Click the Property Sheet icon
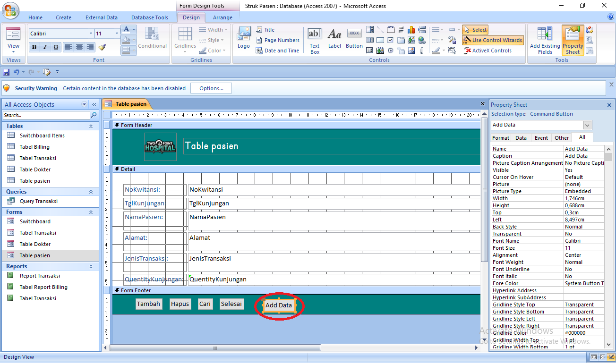 (572, 40)
